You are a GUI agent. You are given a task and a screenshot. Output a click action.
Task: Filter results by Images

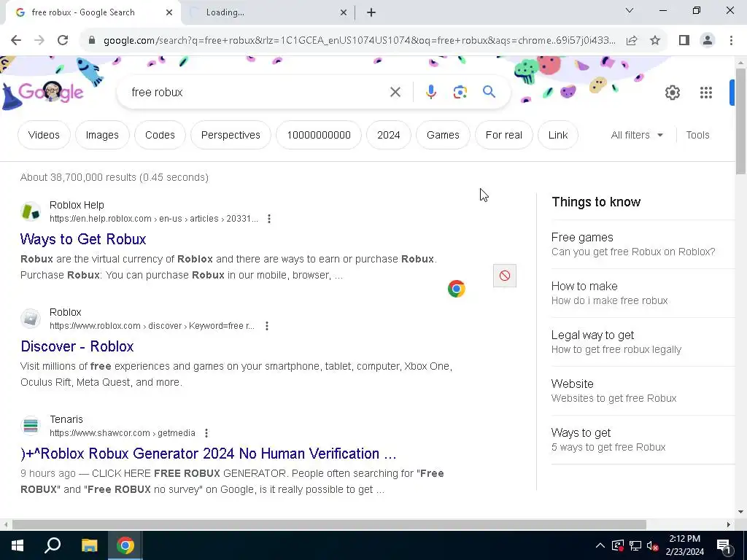coord(102,135)
